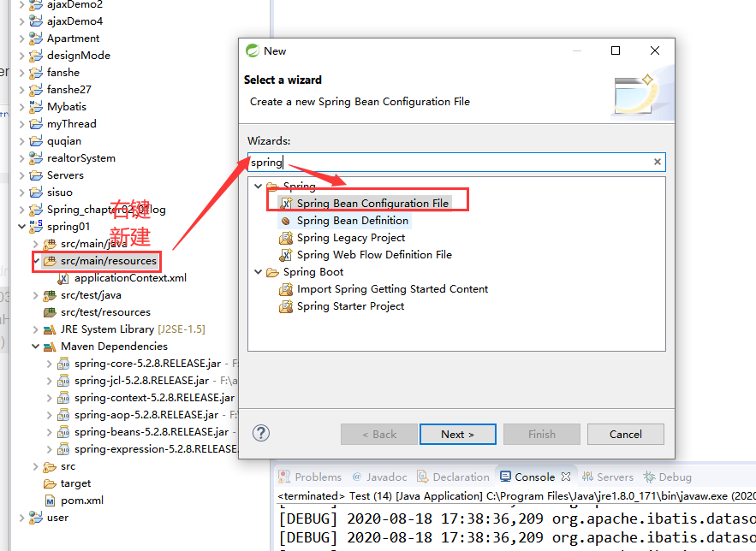Switch to the Javadoc tab
The width and height of the screenshot is (756, 551).
point(380,477)
